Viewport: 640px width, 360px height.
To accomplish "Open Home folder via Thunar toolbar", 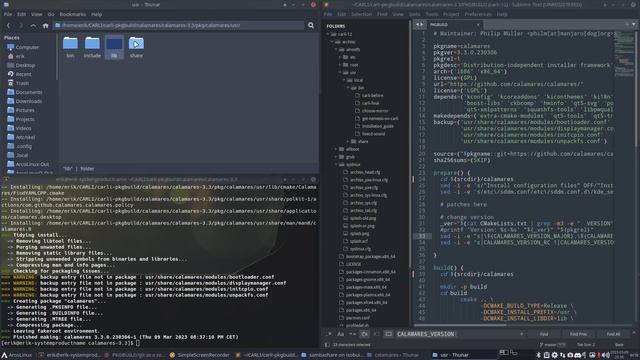I will pyautogui.click(x=45, y=25).
